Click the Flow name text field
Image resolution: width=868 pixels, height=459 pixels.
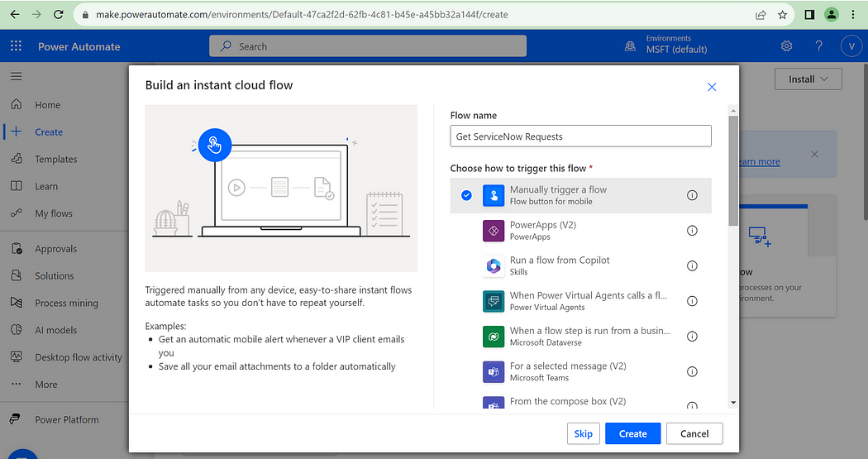(580, 136)
